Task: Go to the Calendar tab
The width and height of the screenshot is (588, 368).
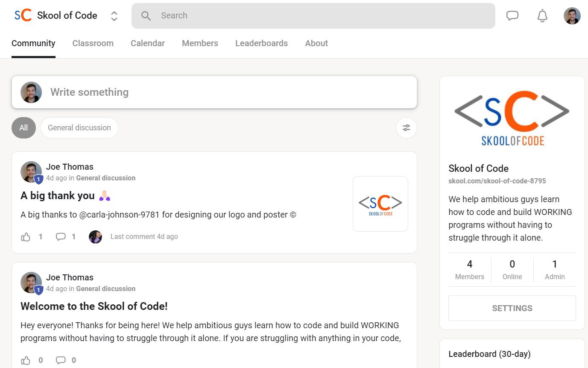Action: pos(148,43)
